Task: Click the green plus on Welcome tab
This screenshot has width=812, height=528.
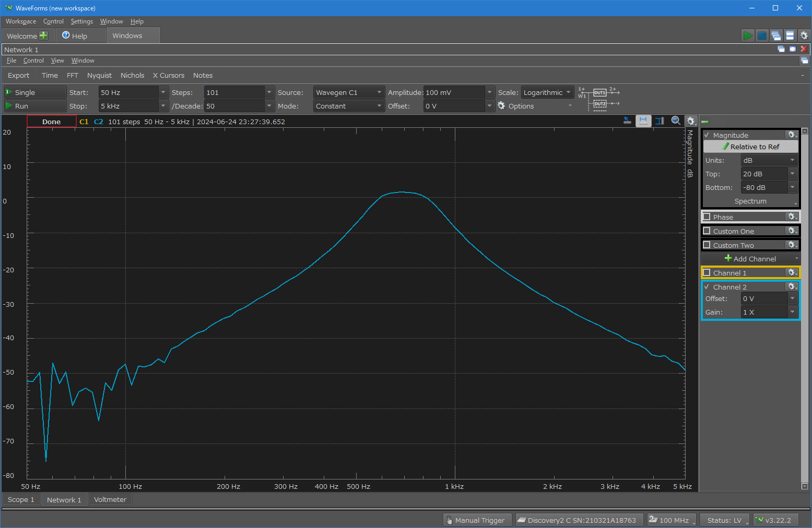Action: tap(43, 35)
